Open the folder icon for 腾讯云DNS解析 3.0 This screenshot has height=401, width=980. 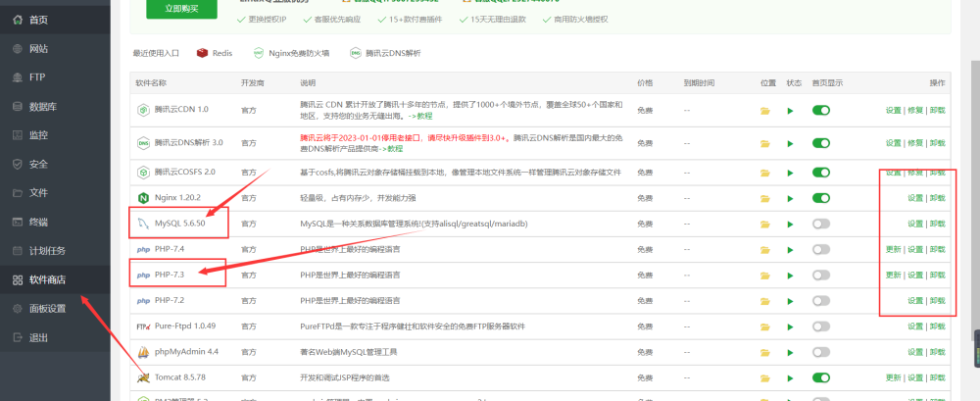(765, 143)
